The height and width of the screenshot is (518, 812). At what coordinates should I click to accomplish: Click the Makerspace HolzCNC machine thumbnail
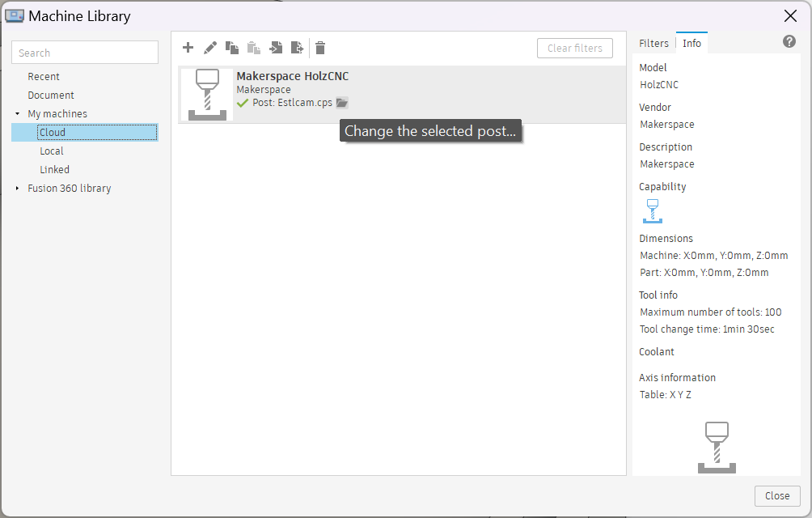point(207,95)
